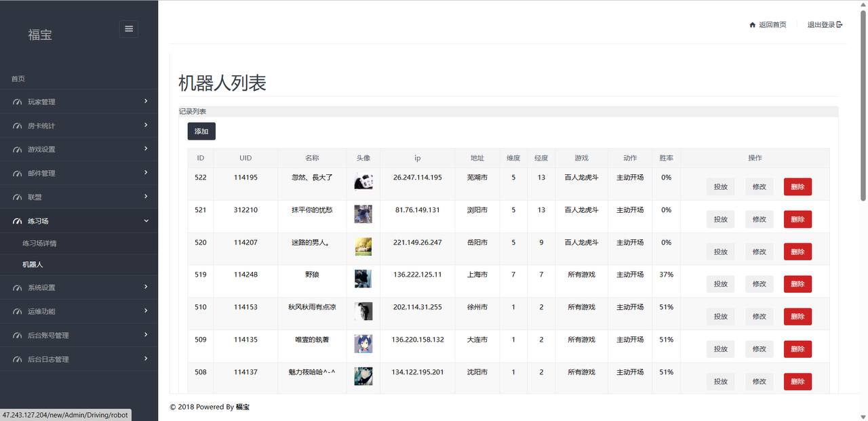Click the 添加 button
The image size is (868, 421).
pyautogui.click(x=201, y=131)
